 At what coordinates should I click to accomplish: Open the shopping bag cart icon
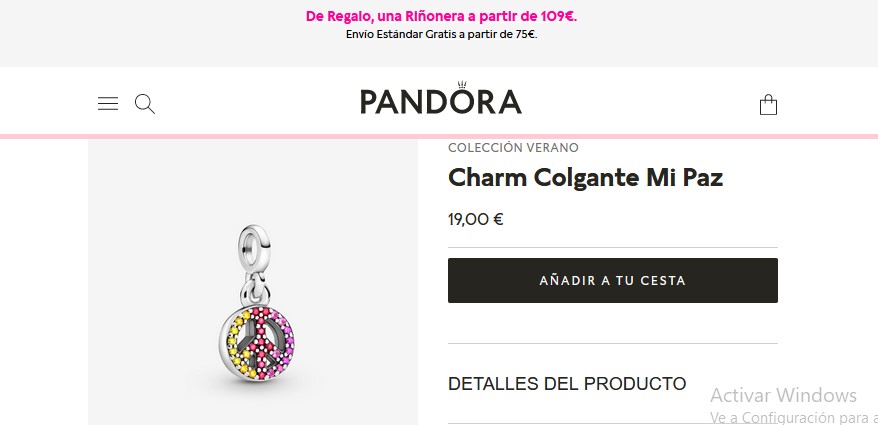(x=768, y=105)
